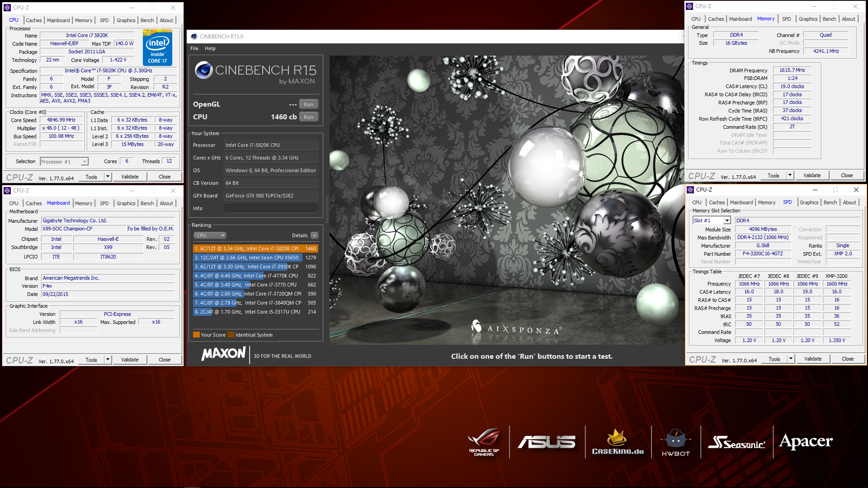Open the Slot #1 memory slot dropdown
Screen dimensions: 868x488
point(727,221)
